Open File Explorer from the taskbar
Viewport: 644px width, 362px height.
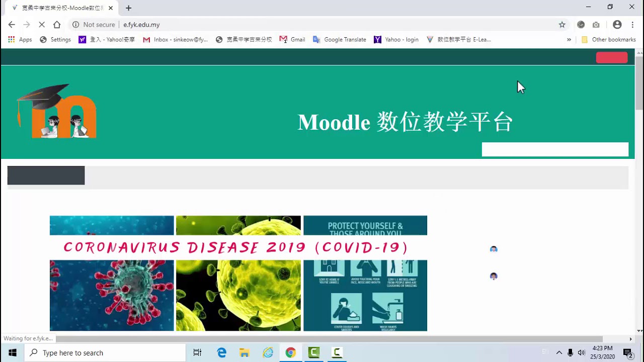[245, 352]
